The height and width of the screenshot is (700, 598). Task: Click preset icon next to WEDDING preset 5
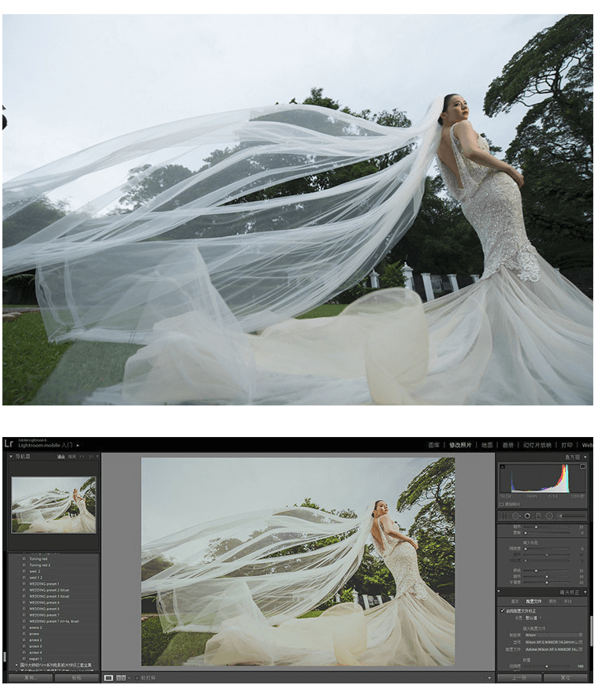[24, 609]
